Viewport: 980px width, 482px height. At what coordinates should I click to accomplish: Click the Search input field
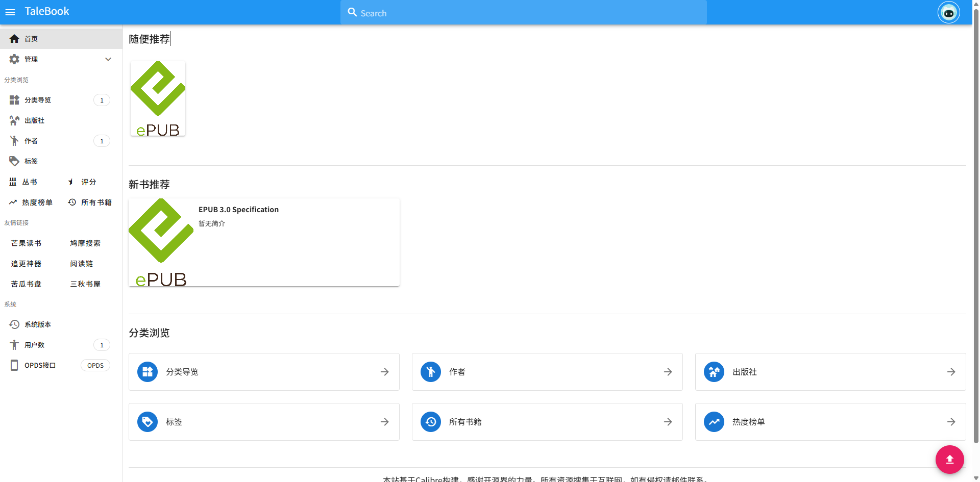pyautogui.click(x=524, y=13)
